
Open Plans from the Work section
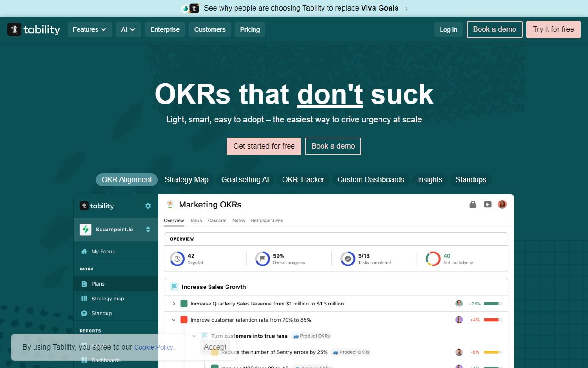(x=98, y=283)
